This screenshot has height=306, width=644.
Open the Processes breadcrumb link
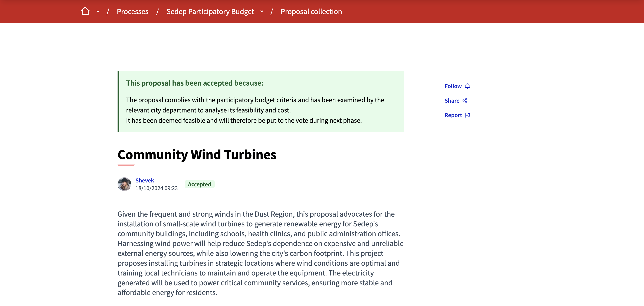[132, 12]
